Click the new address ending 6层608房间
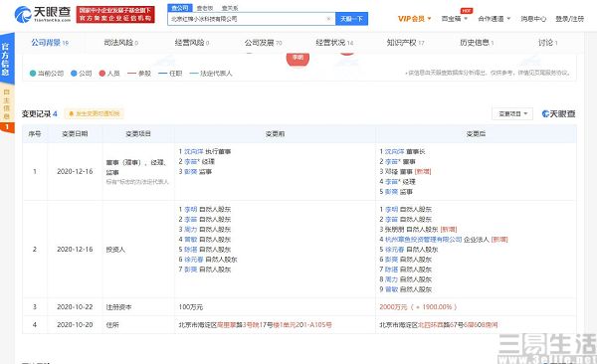 tap(439, 325)
